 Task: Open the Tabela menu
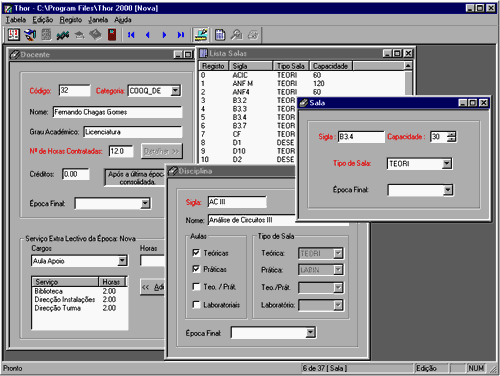(16, 20)
